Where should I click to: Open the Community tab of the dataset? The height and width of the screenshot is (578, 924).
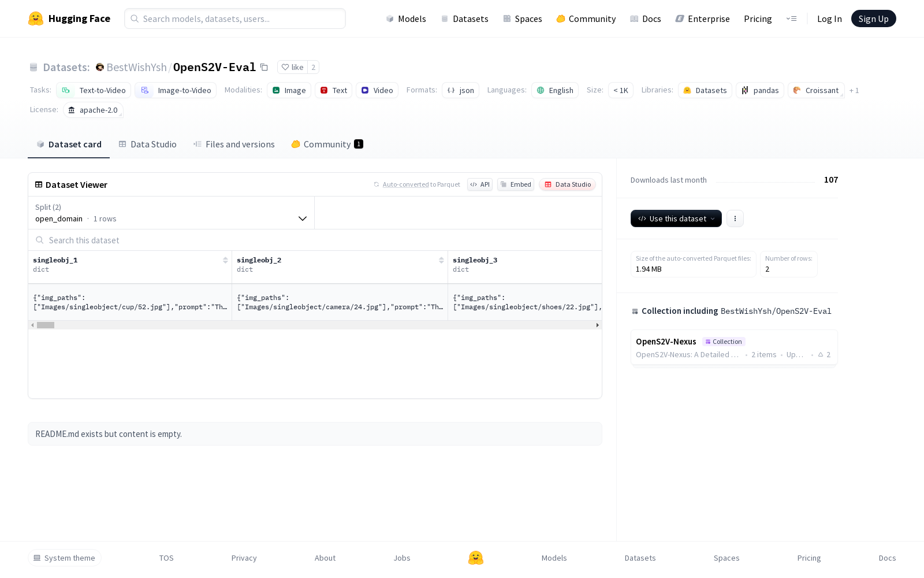pos(327,144)
